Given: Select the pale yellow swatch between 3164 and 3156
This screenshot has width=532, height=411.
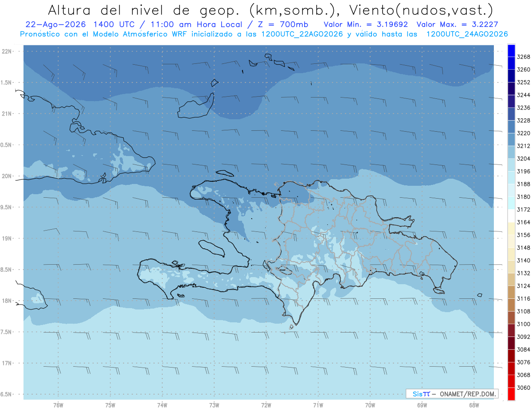Looking at the screenshot, I should (511, 228).
